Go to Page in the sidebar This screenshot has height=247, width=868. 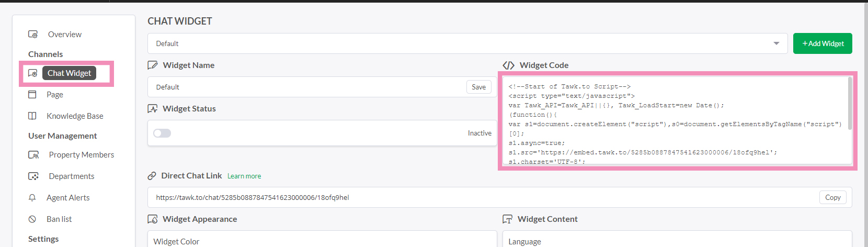point(55,95)
